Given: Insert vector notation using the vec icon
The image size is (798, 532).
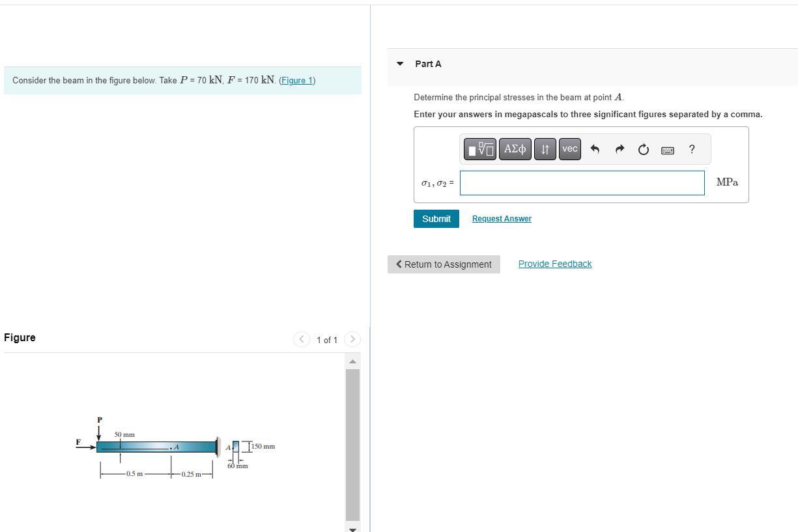Looking at the screenshot, I should tap(569, 148).
